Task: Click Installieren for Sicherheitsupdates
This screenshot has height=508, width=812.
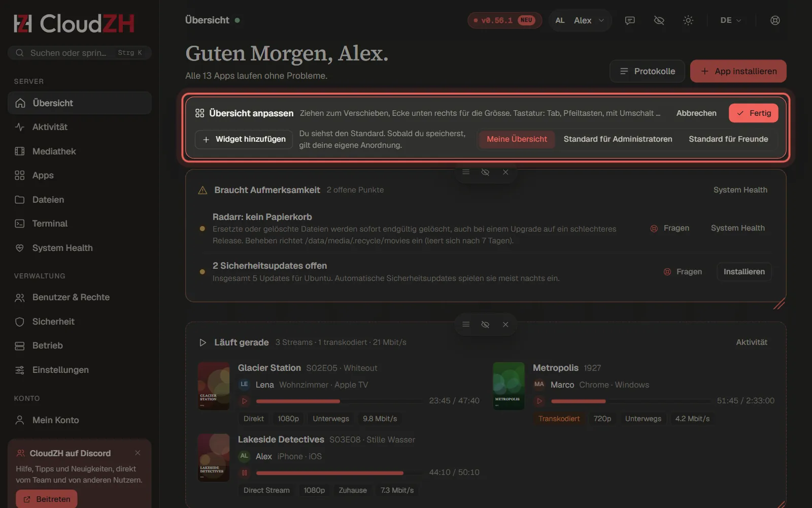Action: 744,272
